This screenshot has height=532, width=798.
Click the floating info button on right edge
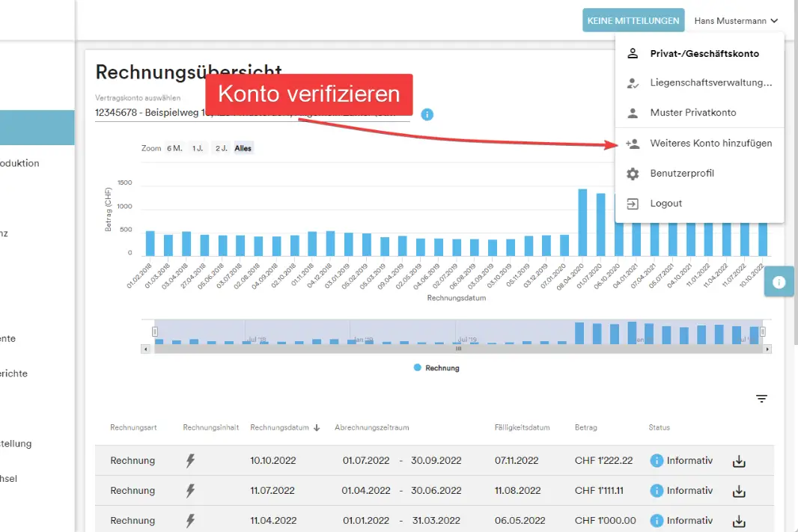779,282
